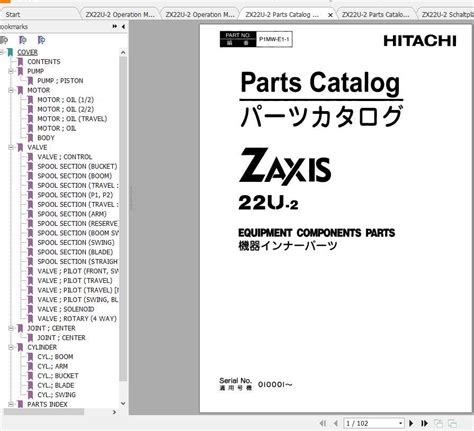The width and height of the screenshot is (474, 431).
Task: Open the CYL.; BLADE bookmark
Action: coord(56,385)
